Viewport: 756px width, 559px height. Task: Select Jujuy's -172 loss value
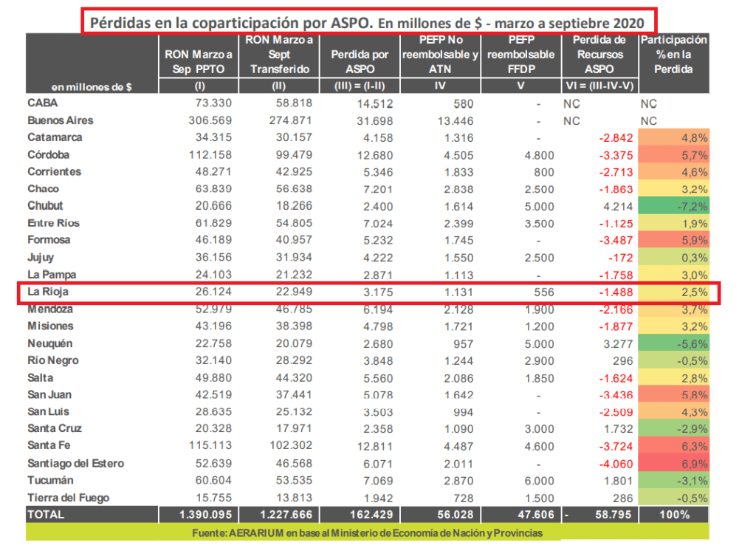click(x=620, y=258)
